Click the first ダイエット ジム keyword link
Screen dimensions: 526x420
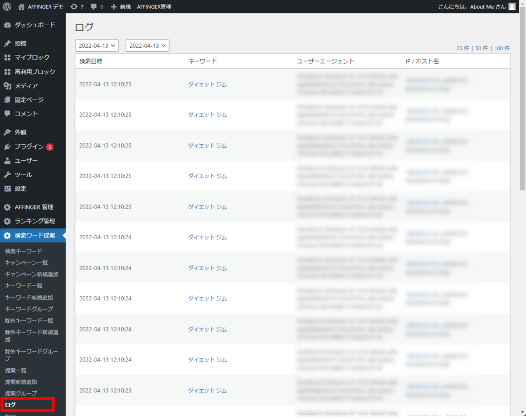coord(207,84)
